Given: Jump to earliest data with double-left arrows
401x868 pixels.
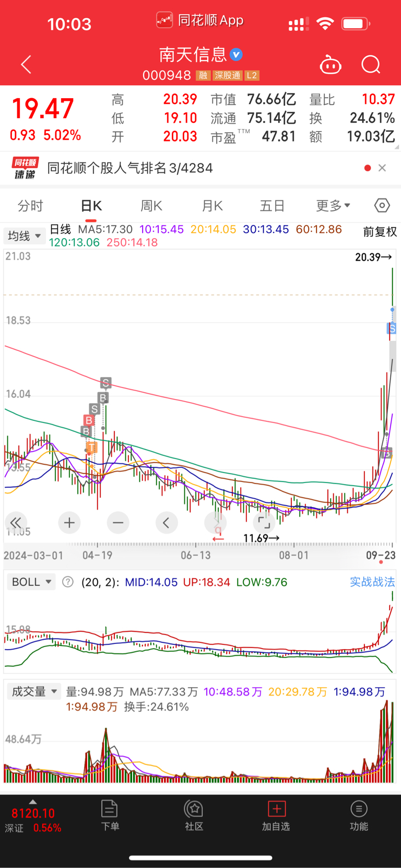Looking at the screenshot, I should 16,522.
